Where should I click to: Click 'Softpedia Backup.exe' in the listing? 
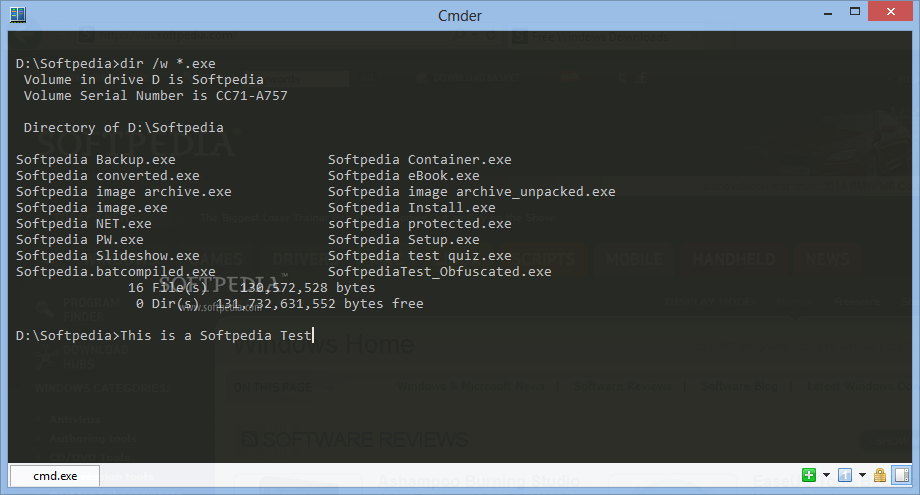click(96, 160)
